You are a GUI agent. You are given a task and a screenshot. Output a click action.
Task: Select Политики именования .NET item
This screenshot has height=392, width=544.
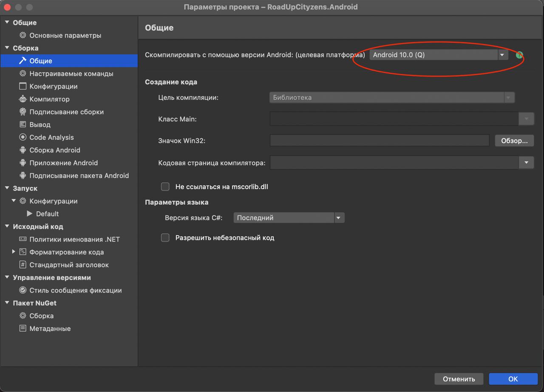(74, 239)
